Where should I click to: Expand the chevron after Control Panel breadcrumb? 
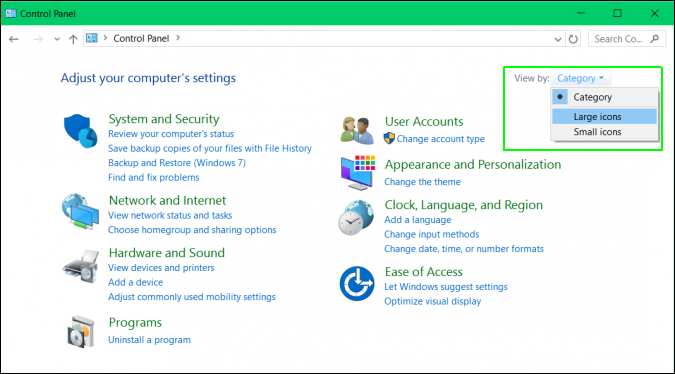pyautogui.click(x=178, y=38)
